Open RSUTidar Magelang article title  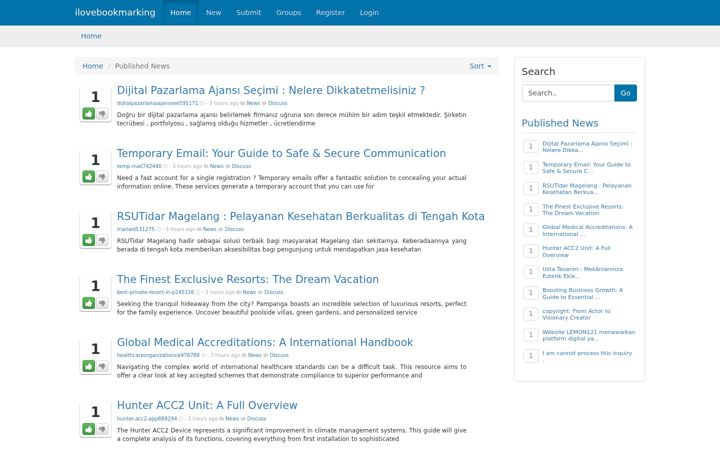coord(300,216)
